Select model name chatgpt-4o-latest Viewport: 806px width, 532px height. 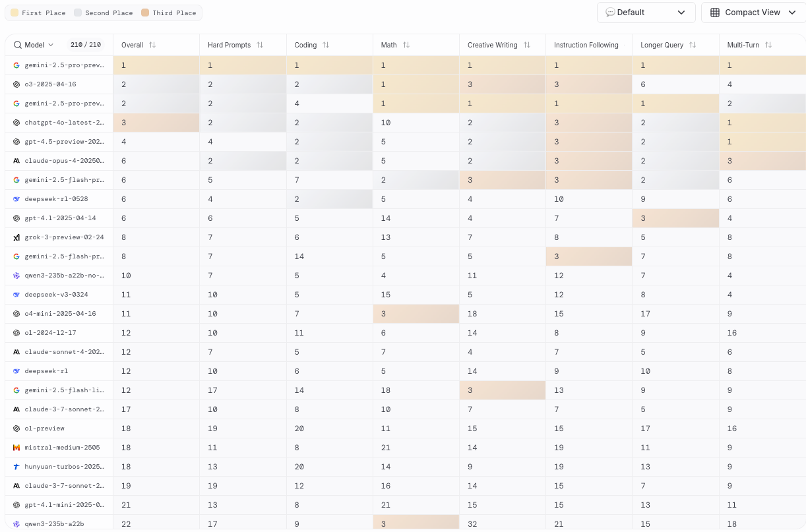coord(64,123)
